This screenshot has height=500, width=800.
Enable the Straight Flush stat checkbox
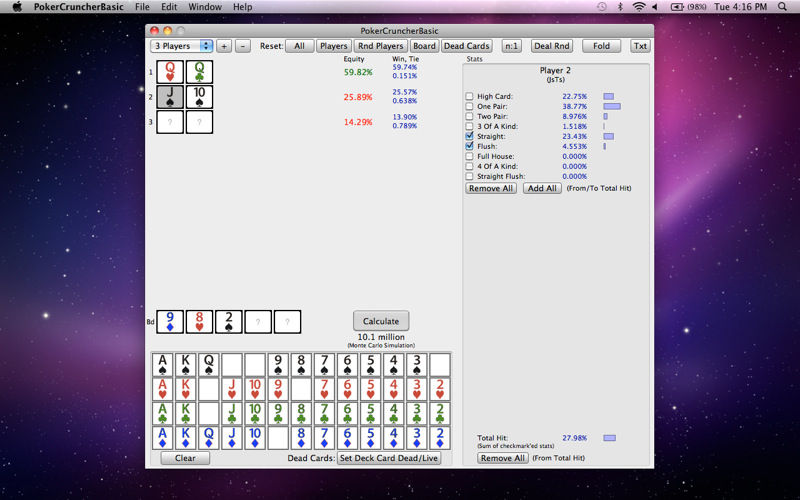[x=469, y=176]
